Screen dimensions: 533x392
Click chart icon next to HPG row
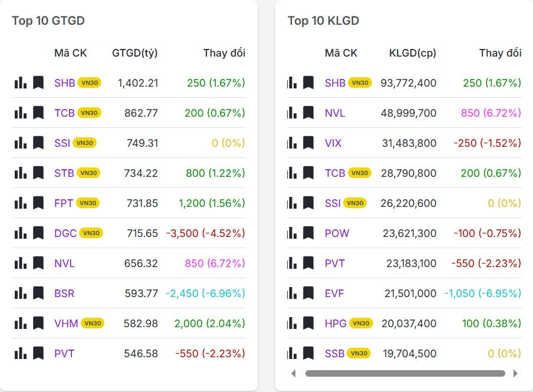(292, 323)
